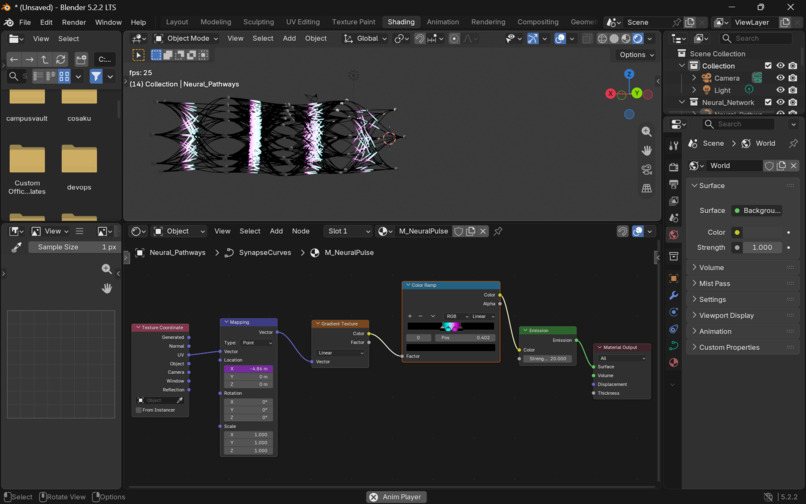Select material preview viewport shading
The height and width of the screenshot is (504, 806).
tap(626, 39)
